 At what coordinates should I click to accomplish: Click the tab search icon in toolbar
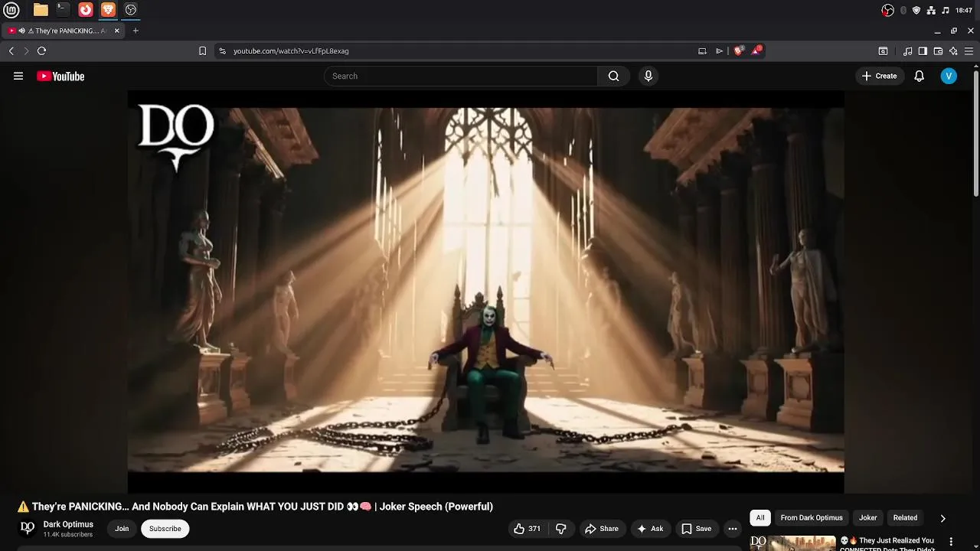pyautogui.click(x=883, y=51)
